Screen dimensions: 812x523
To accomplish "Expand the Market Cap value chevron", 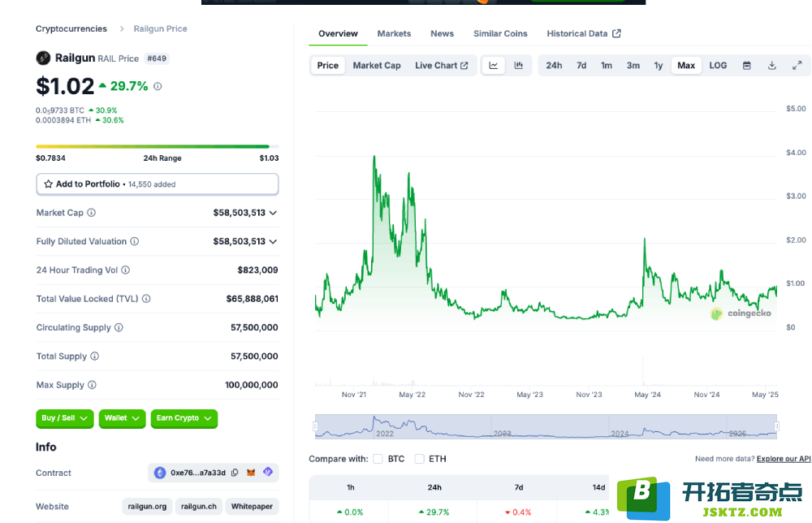I will [x=273, y=213].
